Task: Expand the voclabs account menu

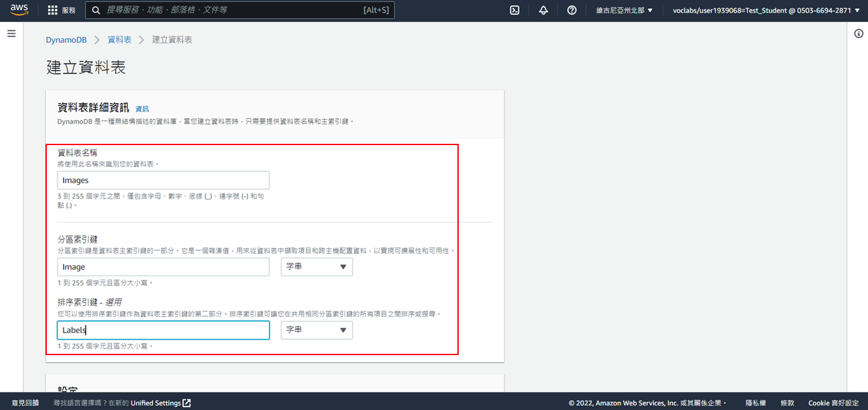Action: pos(766,10)
